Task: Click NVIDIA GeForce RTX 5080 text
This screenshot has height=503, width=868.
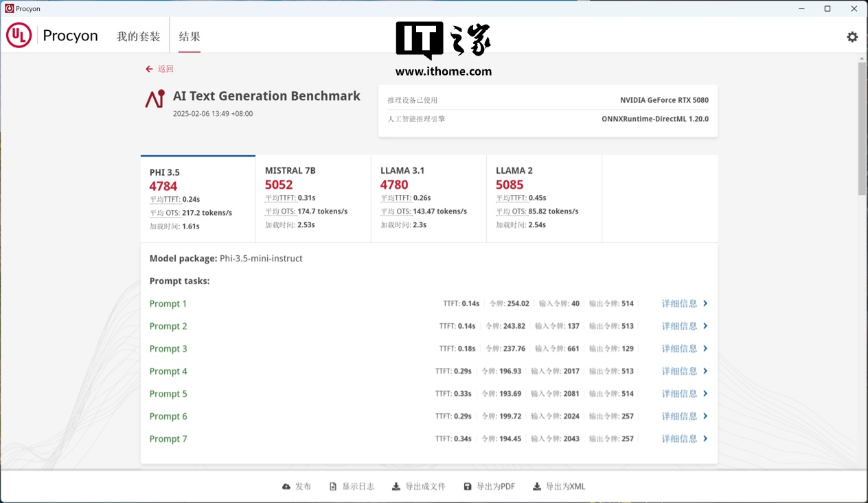Action: 664,100
